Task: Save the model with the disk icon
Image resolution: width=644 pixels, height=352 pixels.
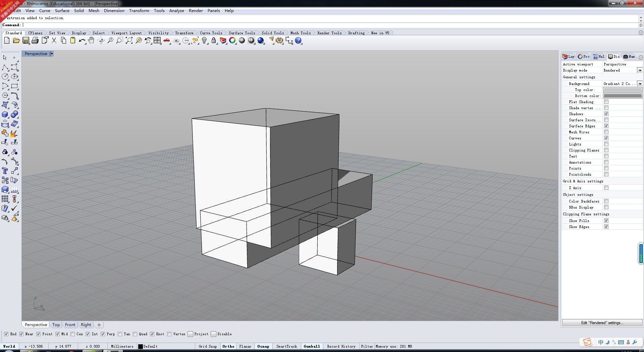Action: point(26,41)
